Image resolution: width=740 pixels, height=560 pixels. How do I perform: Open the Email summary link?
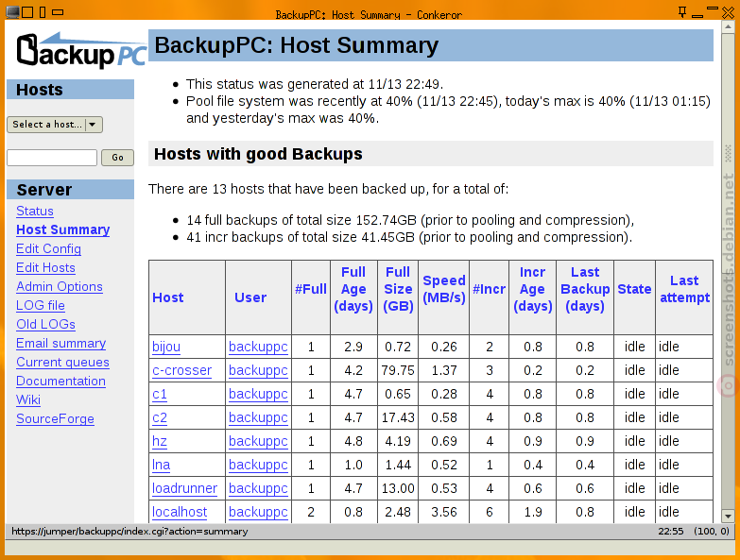(60, 343)
